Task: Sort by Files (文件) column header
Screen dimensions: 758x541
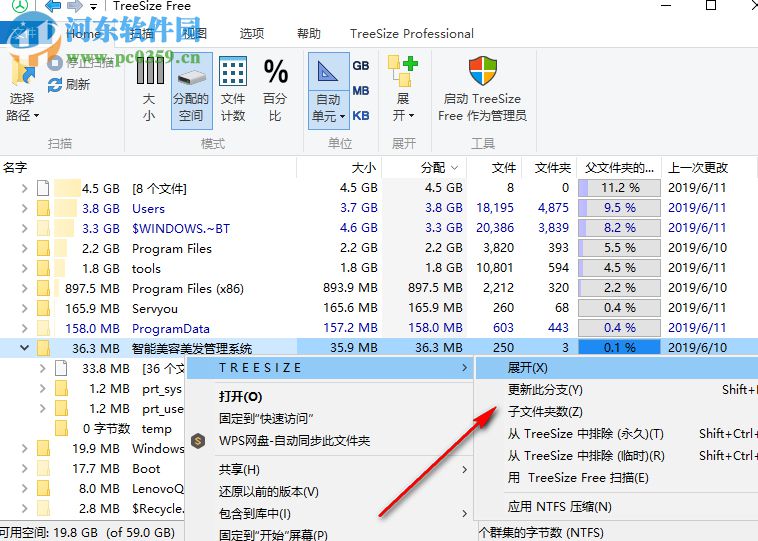Action: [495, 168]
